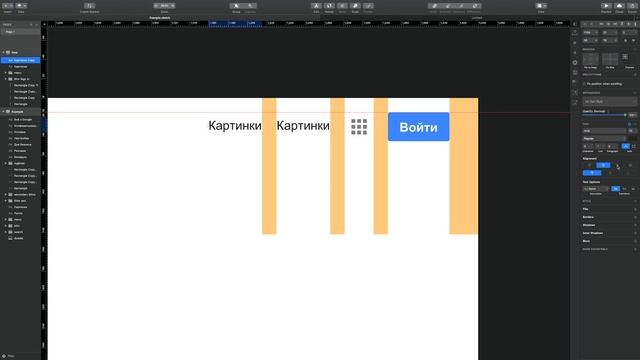Zoom in with the plus button

[173, 6]
